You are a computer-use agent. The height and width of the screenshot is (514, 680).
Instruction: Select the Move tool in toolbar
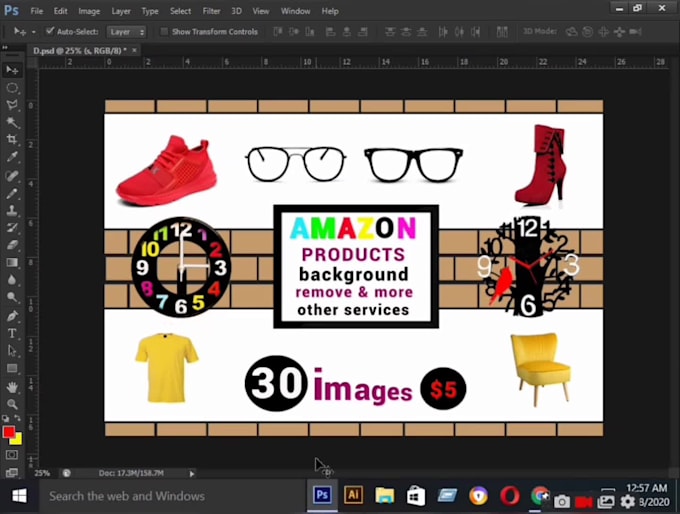[12, 70]
